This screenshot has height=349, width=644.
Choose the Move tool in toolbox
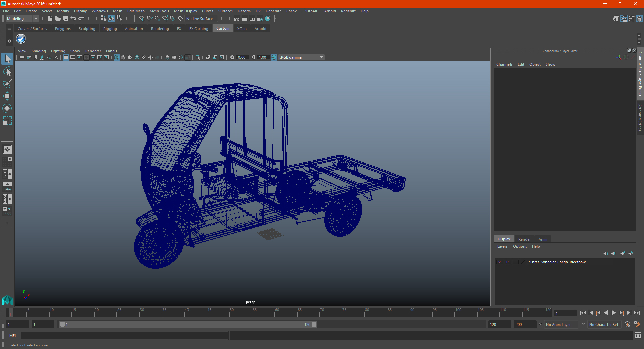[7, 96]
